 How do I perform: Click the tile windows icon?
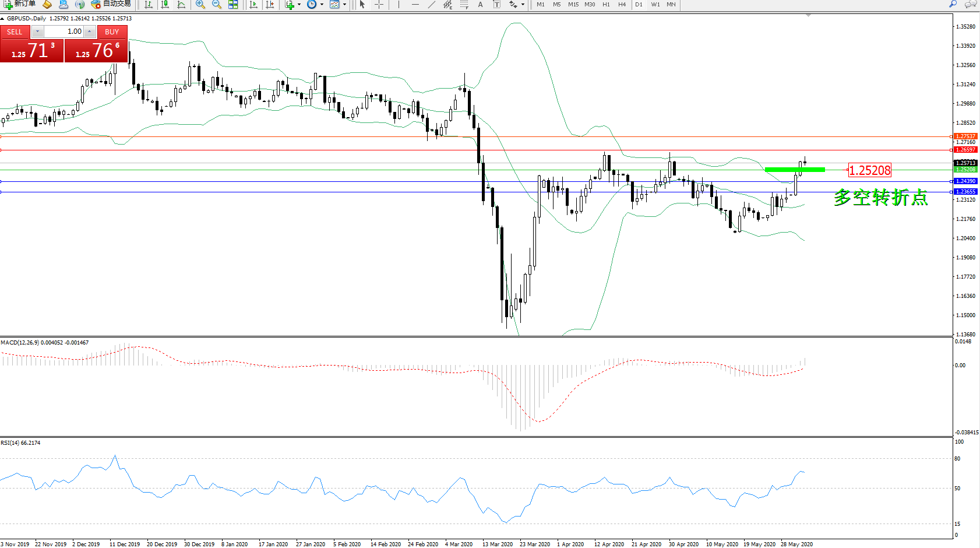coord(233,4)
